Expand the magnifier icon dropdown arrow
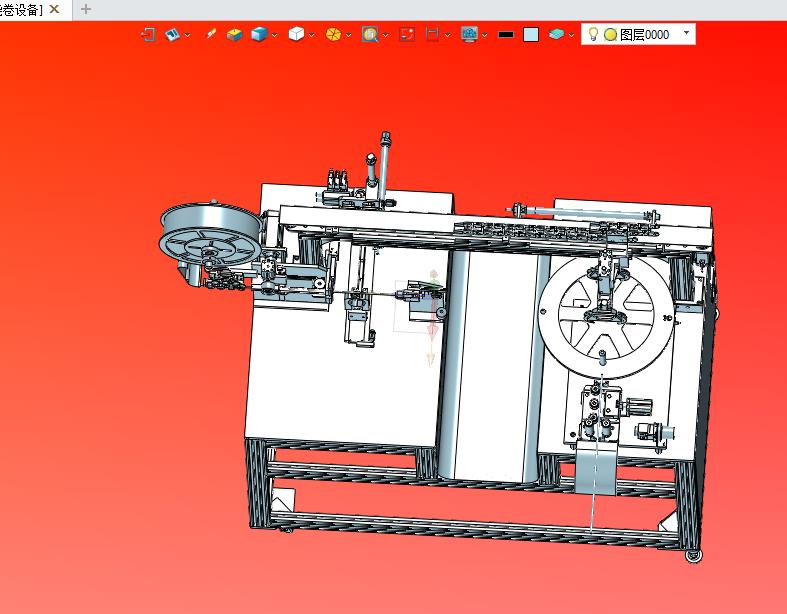Screen dimensions: 787x614 pos(385,35)
